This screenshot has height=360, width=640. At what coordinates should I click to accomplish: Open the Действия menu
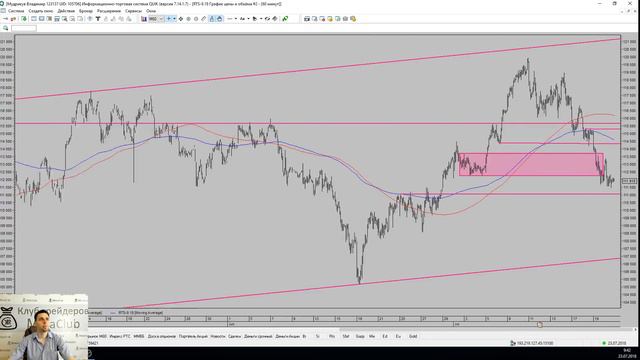[66, 11]
